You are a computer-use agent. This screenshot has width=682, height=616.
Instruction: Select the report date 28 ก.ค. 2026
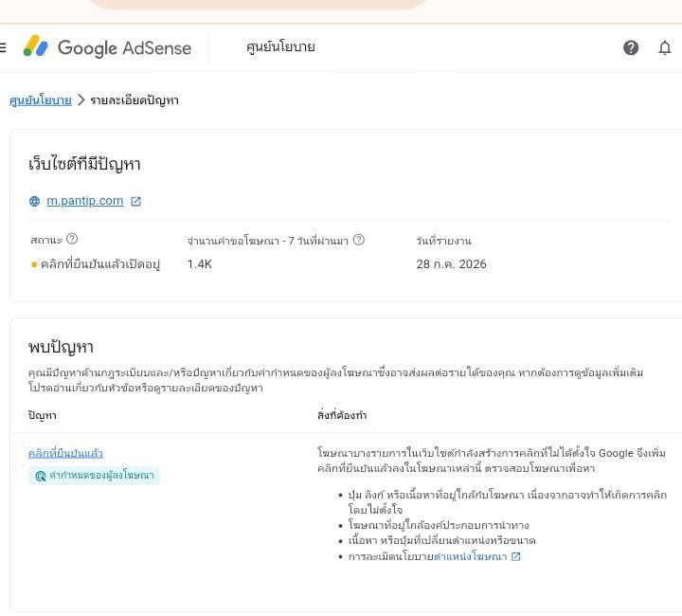click(451, 264)
